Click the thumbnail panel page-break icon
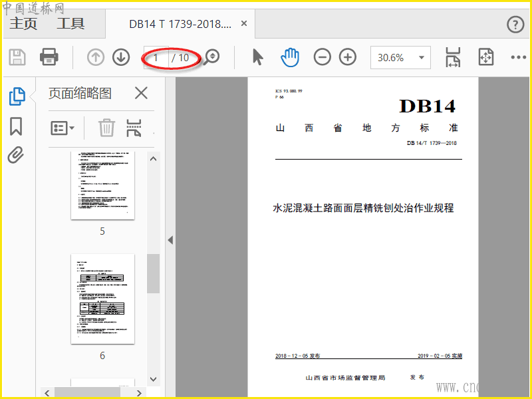This screenshot has width=532, height=399. [134, 128]
